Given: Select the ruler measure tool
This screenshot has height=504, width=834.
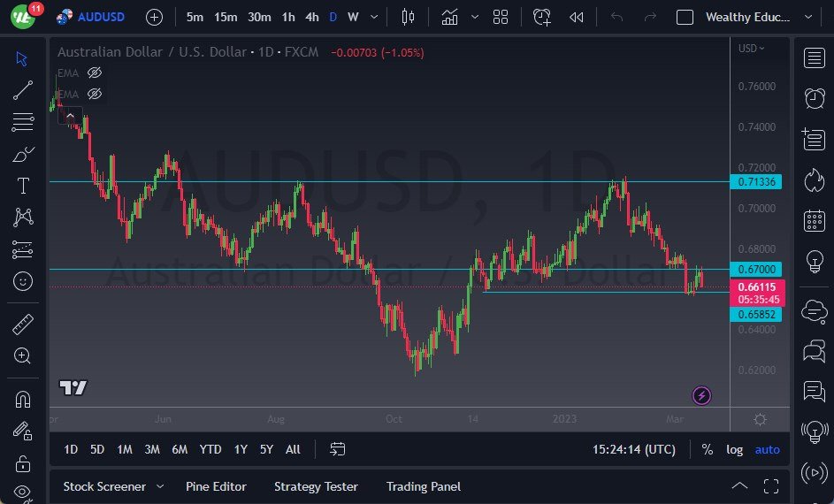Looking at the screenshot, I should click(22, 325).
